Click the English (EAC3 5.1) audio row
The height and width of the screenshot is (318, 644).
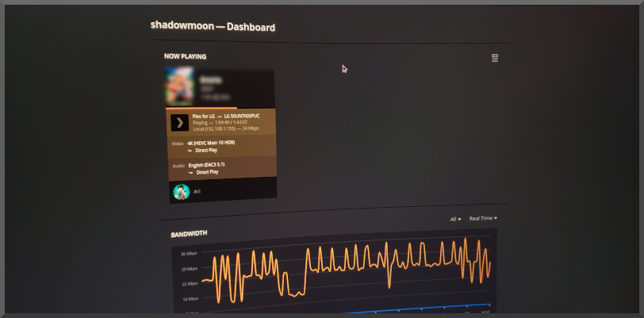206,164
